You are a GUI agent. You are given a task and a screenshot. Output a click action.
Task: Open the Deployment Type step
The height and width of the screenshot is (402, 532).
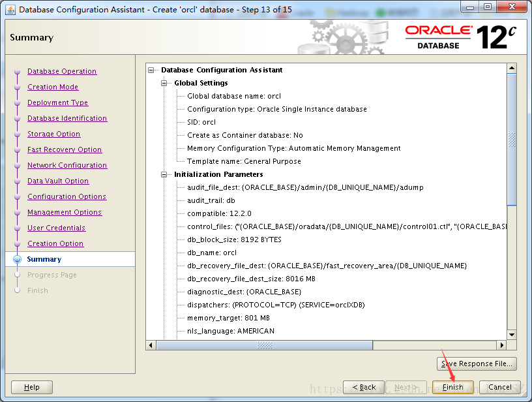(x=57, y=102)
